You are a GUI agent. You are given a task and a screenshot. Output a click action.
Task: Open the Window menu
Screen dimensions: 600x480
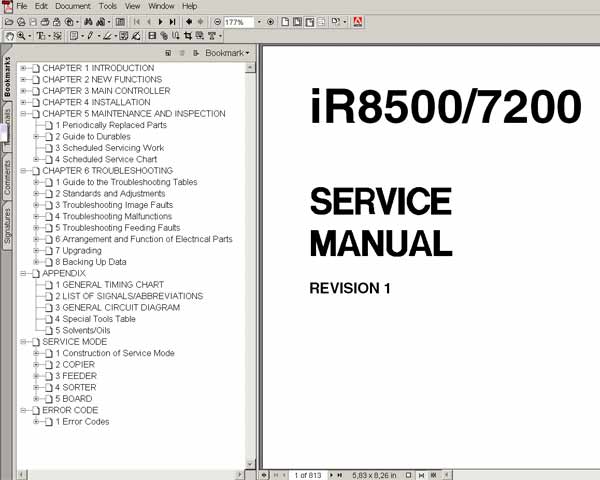[x=161, y=6]
